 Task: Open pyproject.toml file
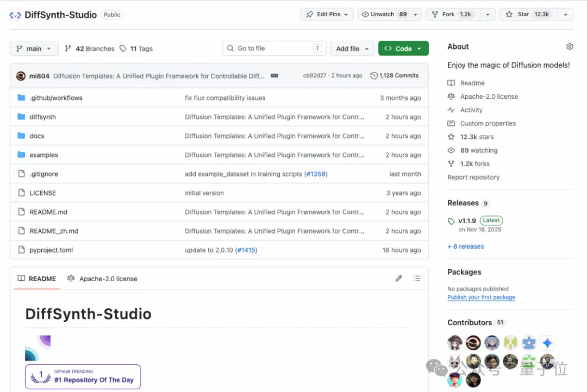pos(51,250)
